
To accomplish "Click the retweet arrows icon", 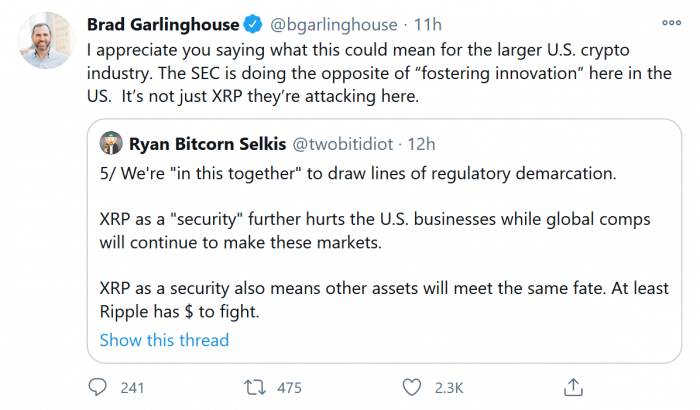I will point(256,385).
